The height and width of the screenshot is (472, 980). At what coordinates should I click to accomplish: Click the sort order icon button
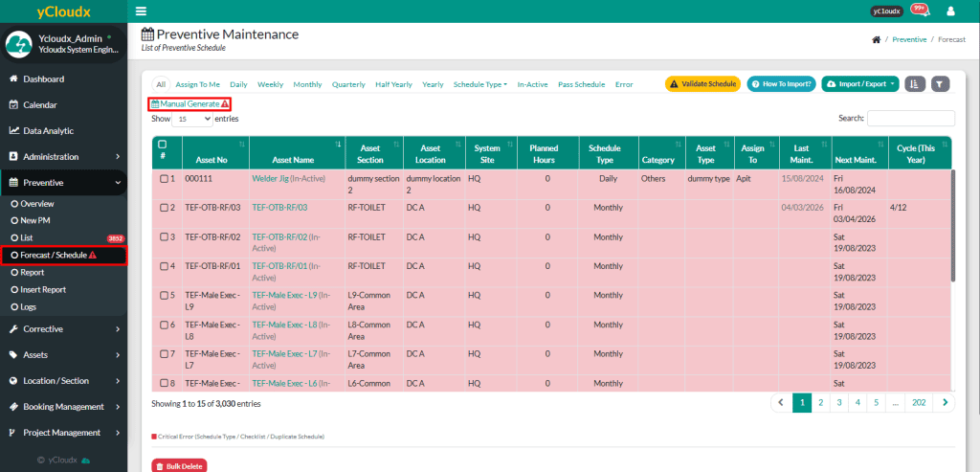click(x=915, y=84)
